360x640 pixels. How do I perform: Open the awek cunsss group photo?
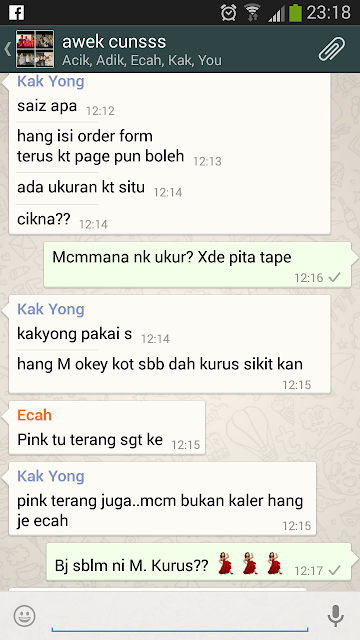(x=35, y=49)
